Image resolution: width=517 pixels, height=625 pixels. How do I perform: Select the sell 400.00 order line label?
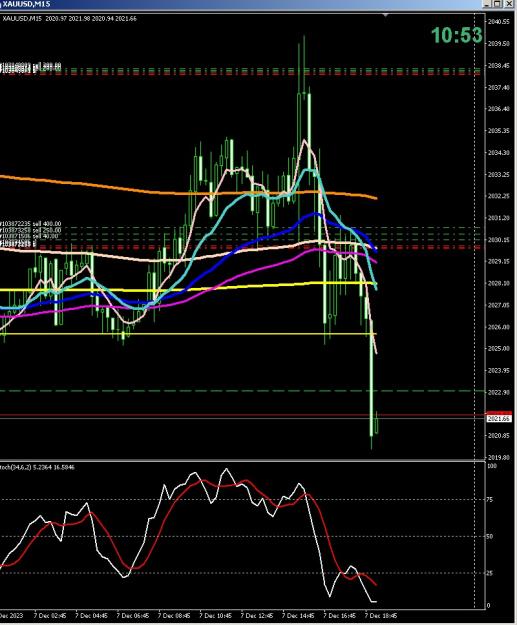coord(30,224)
